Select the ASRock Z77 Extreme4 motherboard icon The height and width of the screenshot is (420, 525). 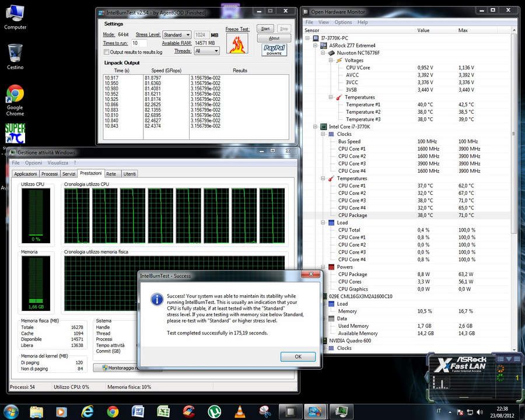323,45
